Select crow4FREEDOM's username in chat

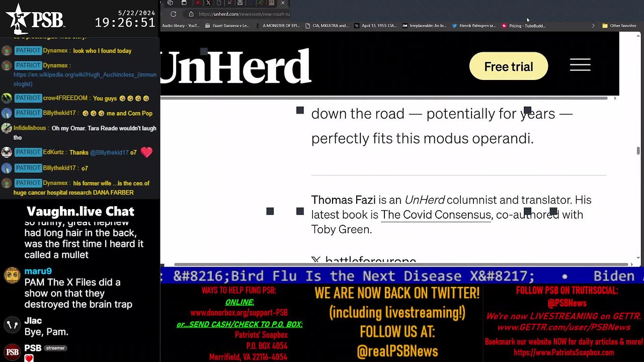65,98
